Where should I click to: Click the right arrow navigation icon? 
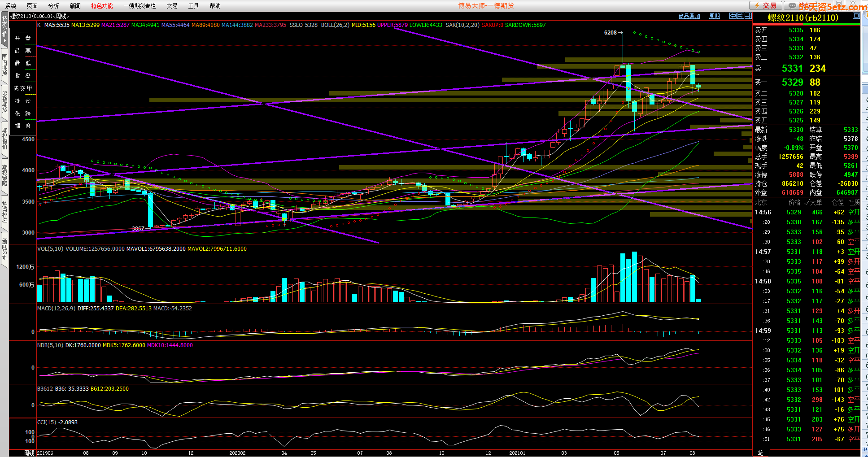coord(740,16)
